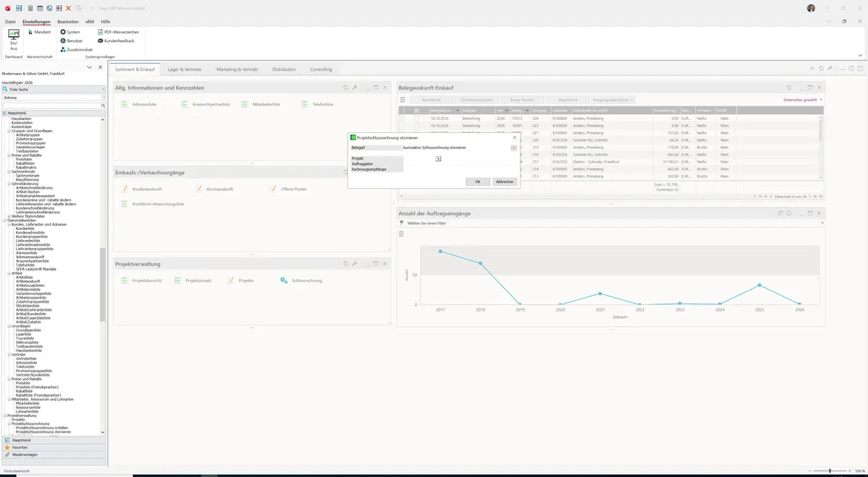Click Abbrechen in the stornieren dialog

[x=504, y=181]
